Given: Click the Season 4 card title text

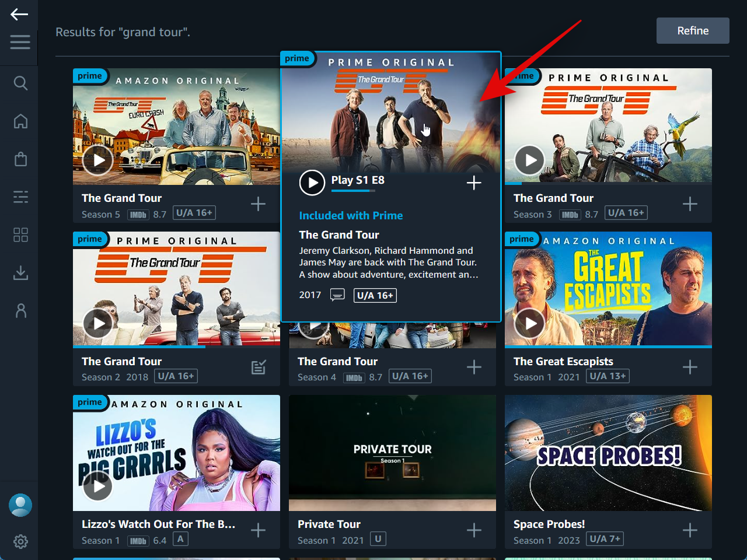Looking at the screenshot, I should click(x=337, y=361).
